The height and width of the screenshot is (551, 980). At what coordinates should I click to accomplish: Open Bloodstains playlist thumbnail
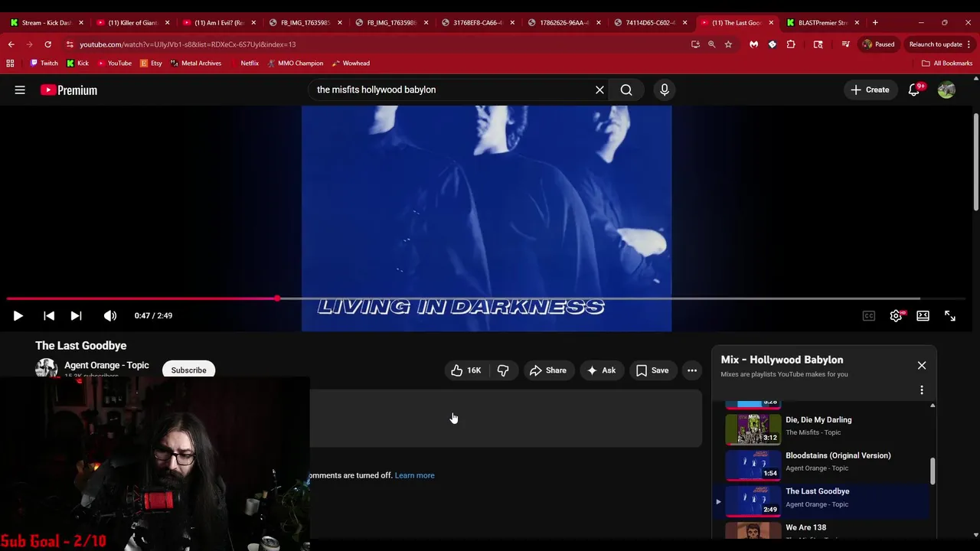pos(753,465)
